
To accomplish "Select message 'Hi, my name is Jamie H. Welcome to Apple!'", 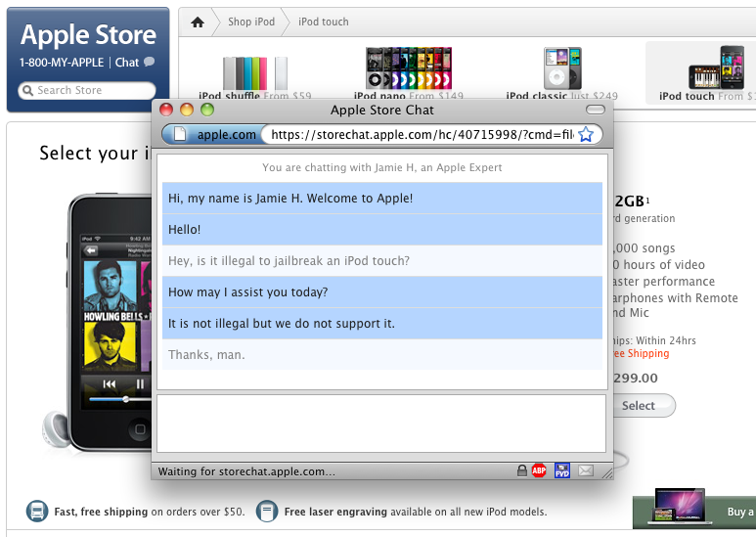I will (381, 199).
